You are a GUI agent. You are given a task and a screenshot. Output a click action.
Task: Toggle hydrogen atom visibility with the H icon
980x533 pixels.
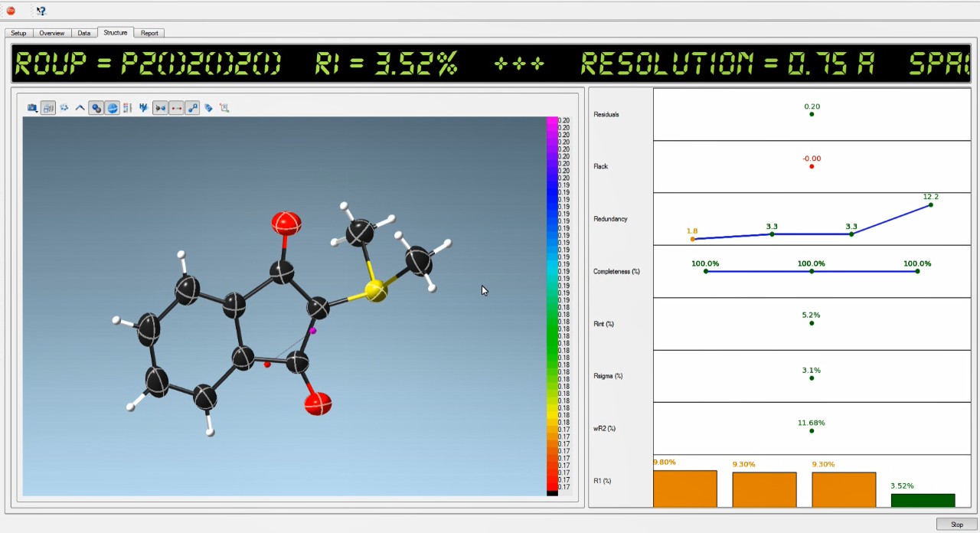tap(143, 107)
